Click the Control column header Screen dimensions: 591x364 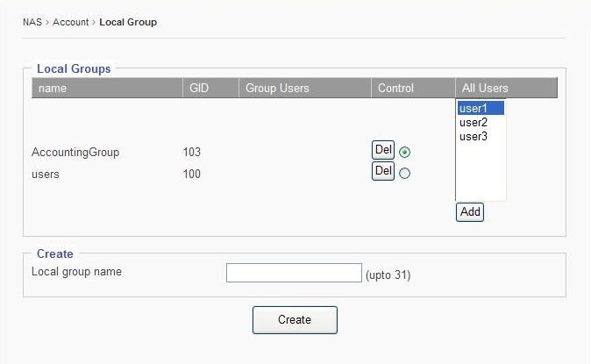(395, 89)
